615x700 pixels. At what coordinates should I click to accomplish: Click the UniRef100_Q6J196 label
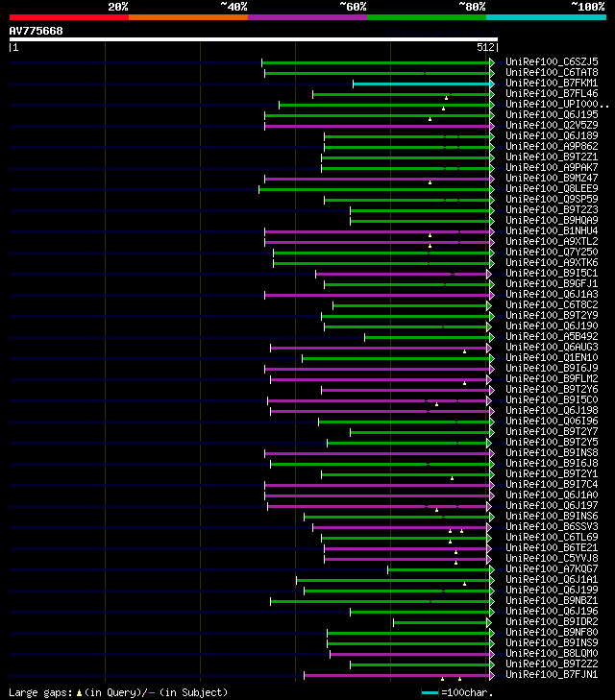tap(552, 611)
